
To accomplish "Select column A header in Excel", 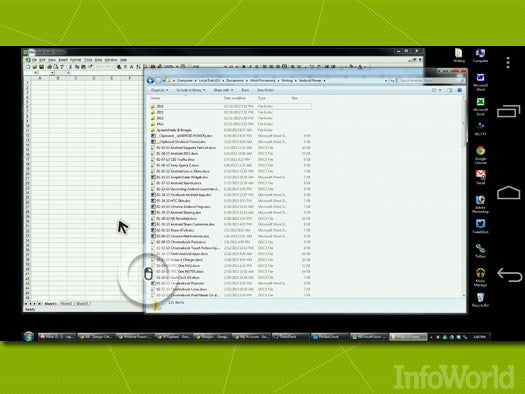I will [x=40, y=78].
